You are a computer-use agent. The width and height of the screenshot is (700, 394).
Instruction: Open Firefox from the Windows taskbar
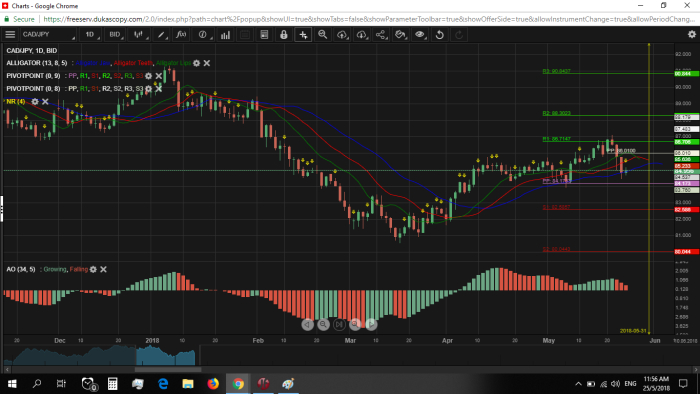(x=213, y=384)
